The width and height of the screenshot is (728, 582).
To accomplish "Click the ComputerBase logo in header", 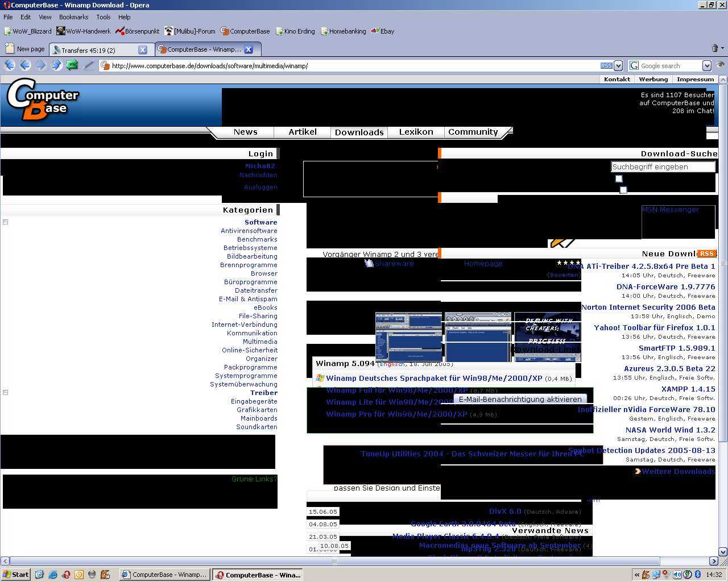I will click(43, 101).
